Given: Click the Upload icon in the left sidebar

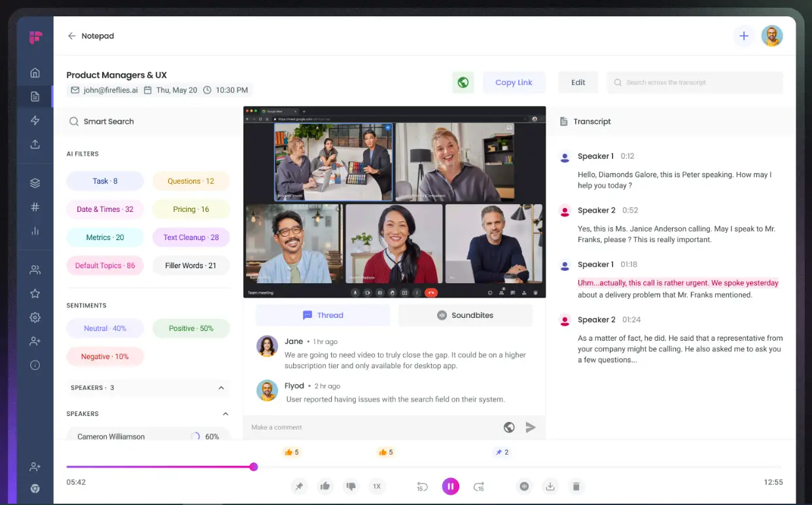Looking at the screenshot, I should 35,144.
